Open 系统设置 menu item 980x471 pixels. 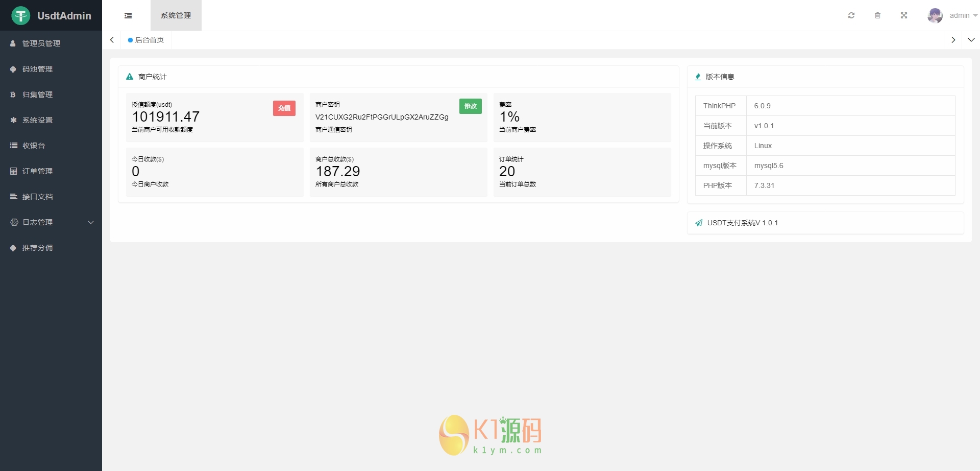51,121
